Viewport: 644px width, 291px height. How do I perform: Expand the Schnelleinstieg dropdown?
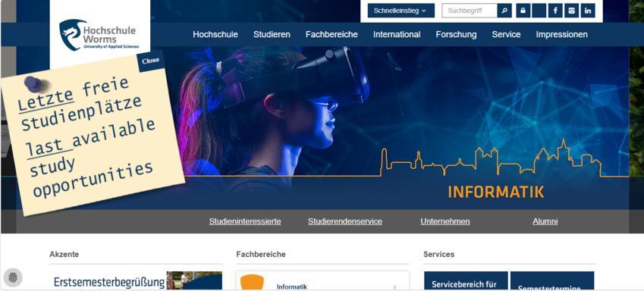401,11
